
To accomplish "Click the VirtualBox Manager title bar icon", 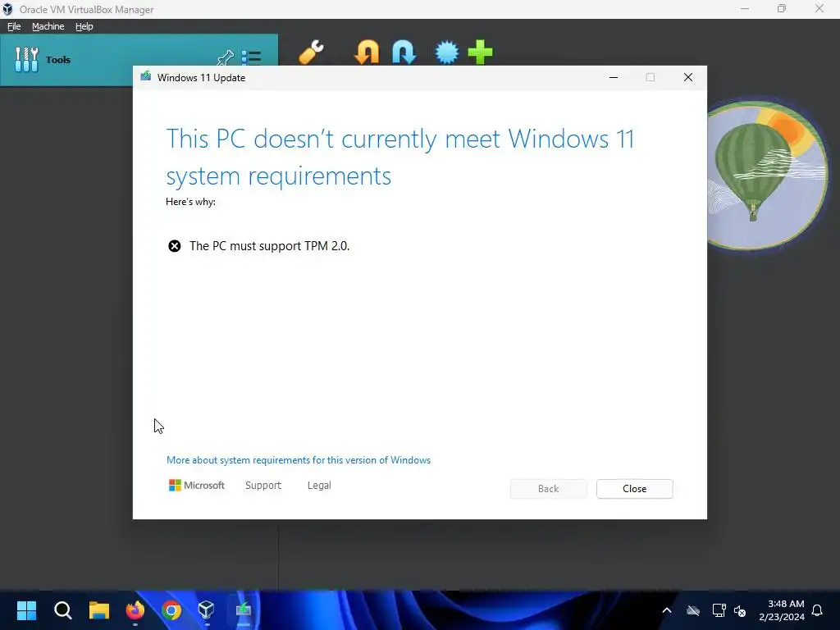I will (x=7, y=9).
